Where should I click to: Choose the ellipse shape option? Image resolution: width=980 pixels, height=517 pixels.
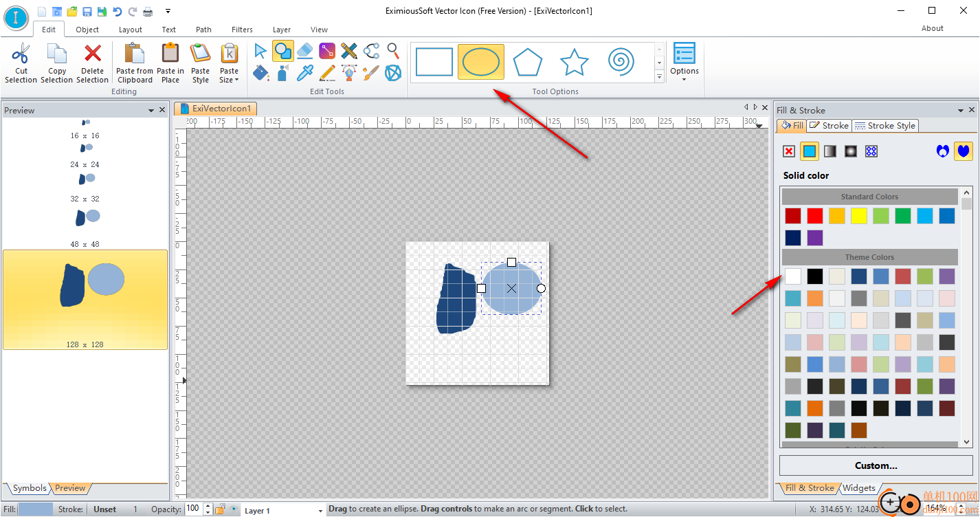coord(481,62)
